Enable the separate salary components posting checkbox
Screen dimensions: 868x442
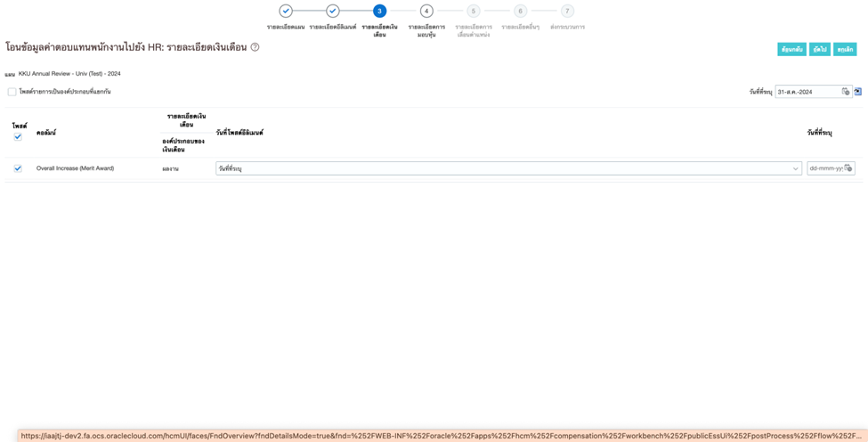12,92
